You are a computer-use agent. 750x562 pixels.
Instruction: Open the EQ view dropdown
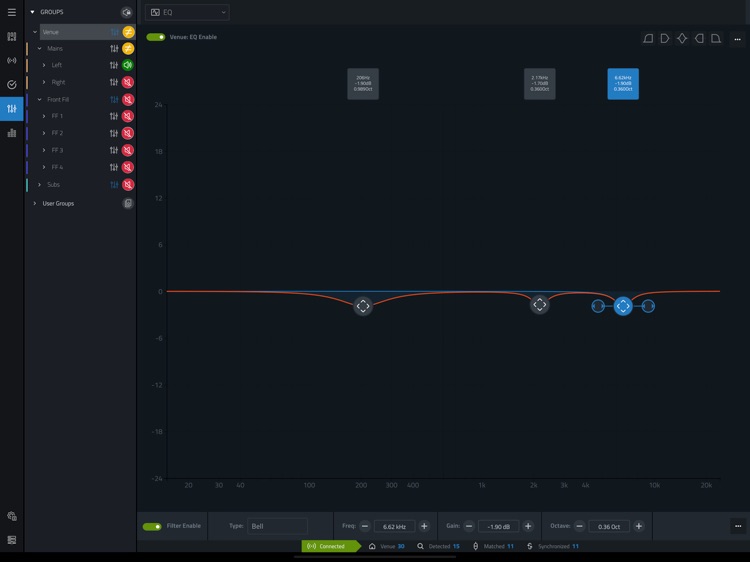click(187, 12)
